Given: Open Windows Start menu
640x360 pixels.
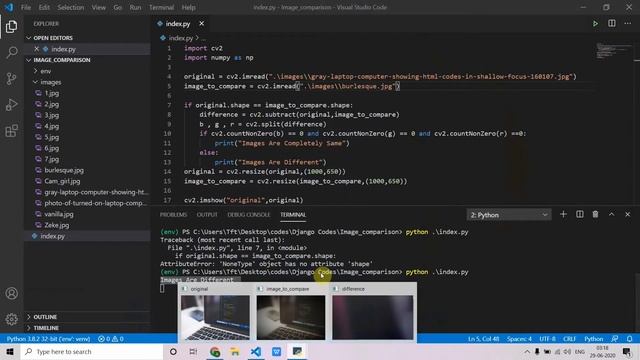Looking at the screenshot, I should 10,351.
